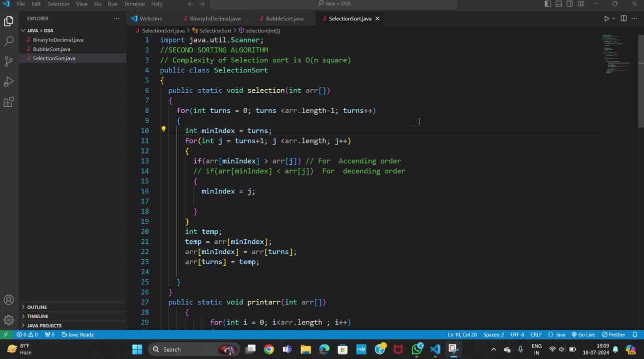The image size is (644, 359).
Task: Click the Explorer more actions ellipsis
Action: coord(117,18)
